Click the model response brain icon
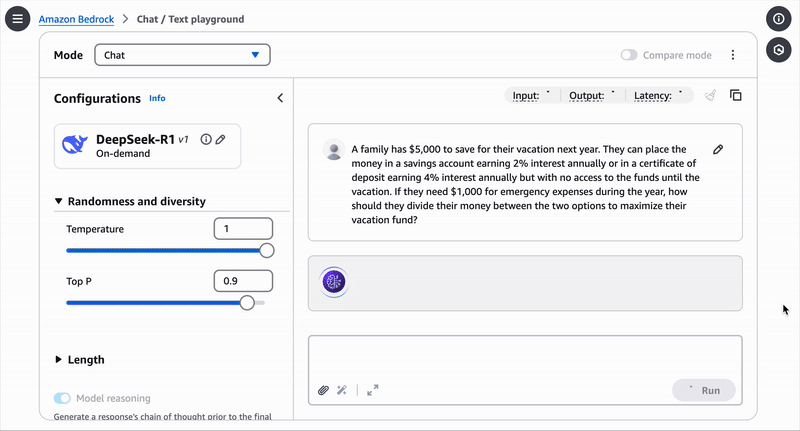800x431 pixels. [x=334, y=282]
